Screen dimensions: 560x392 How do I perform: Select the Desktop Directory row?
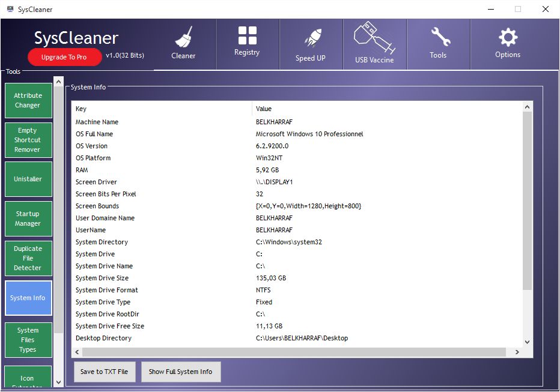coord(297,338)
